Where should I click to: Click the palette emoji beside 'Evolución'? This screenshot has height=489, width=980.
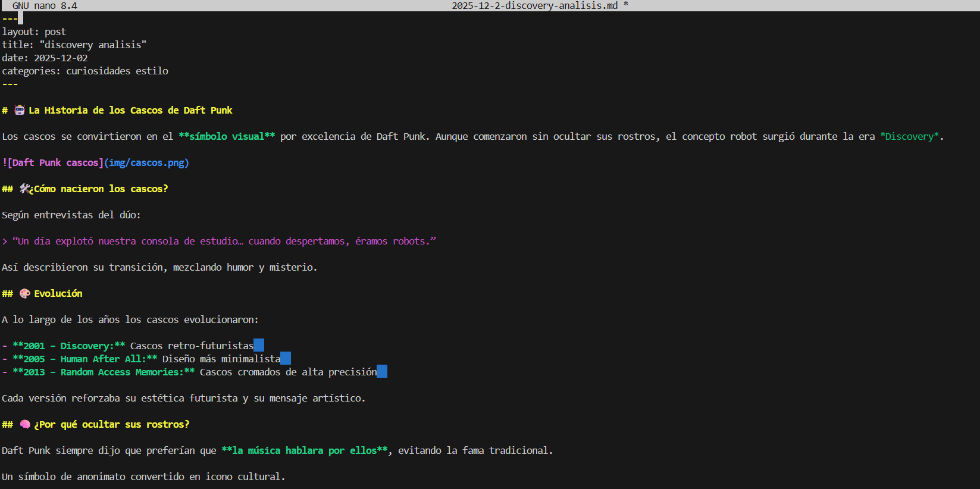[x=25, y=293]
